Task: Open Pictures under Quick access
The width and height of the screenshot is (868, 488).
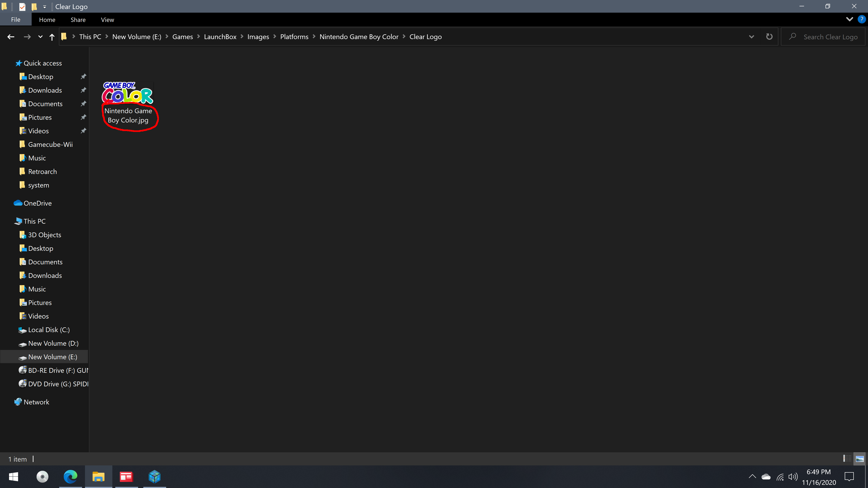Action: 40,117
